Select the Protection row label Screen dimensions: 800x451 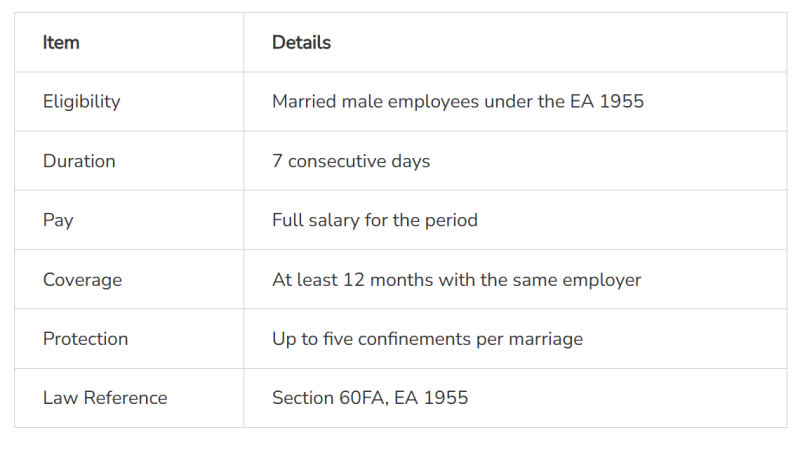85,339
